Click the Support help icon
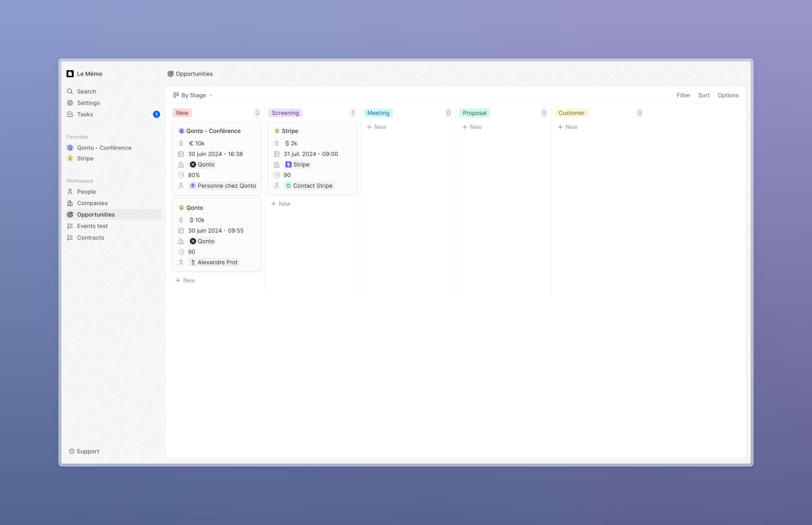Screen dimensions: 812x525 (71, 451)
